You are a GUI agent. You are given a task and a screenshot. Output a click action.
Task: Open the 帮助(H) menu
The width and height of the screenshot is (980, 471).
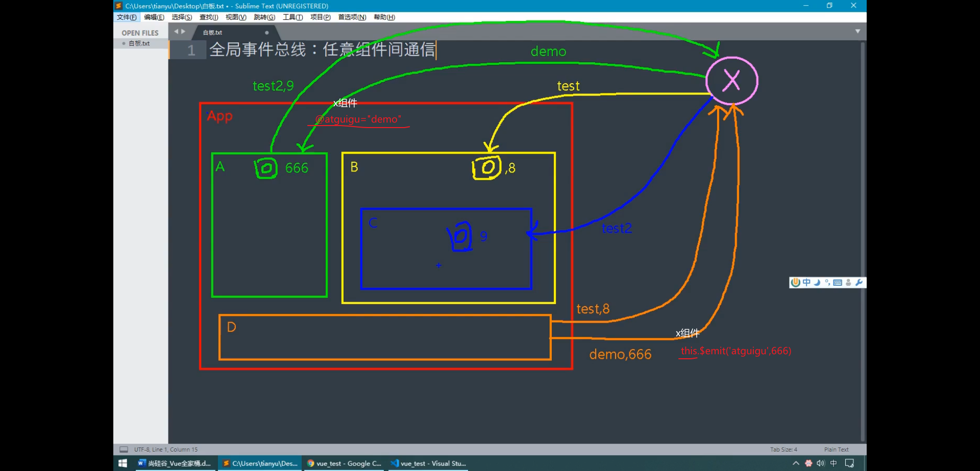(x=384, y=17)
